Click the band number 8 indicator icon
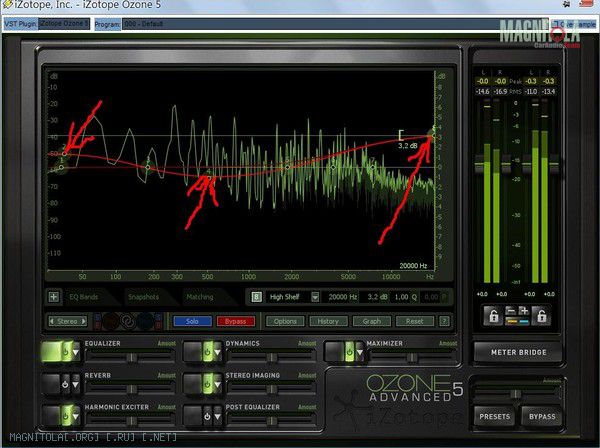The width and height of the screenshot is (600, 448). point(256,297)
